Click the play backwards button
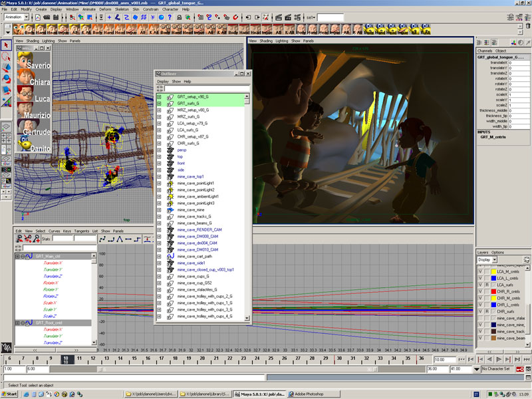Image resolution: width=532 pixels, height=399 pixels. coord(489,359)
